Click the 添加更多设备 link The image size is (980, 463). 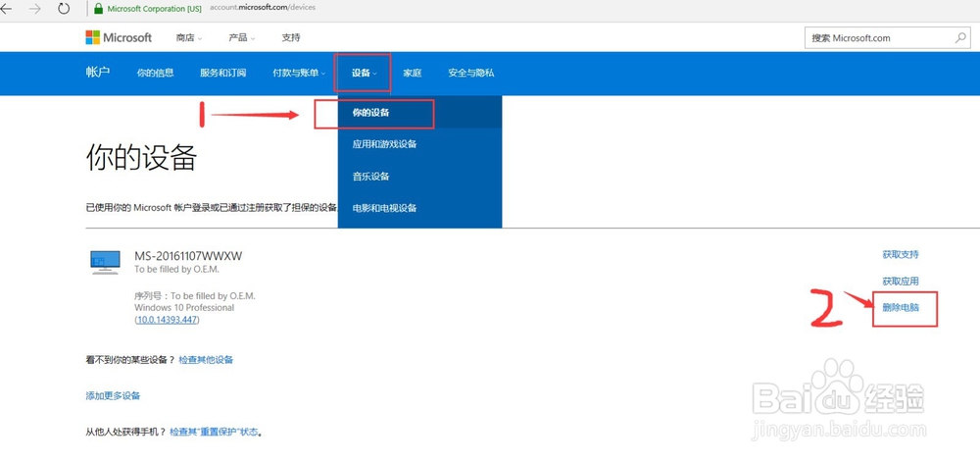click(x=113, y=396)
